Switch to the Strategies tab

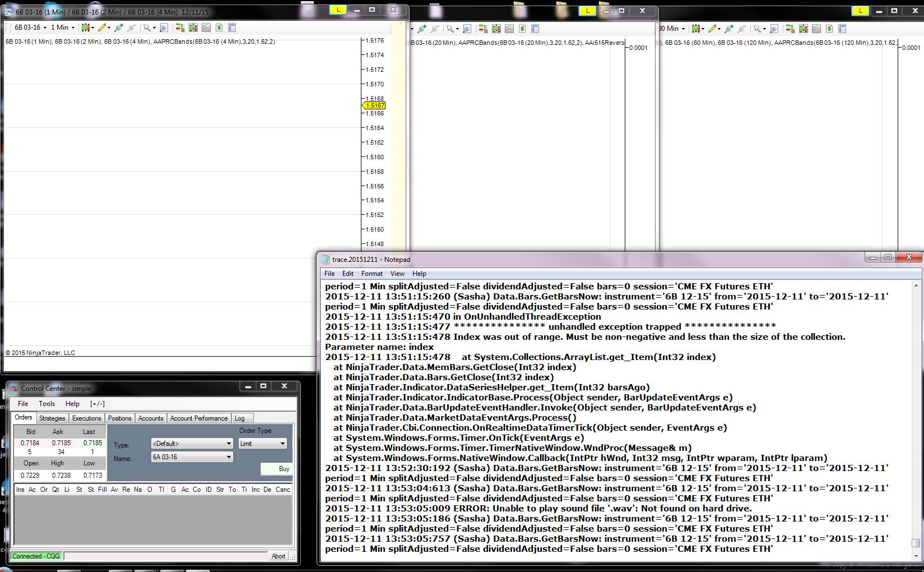52,418
